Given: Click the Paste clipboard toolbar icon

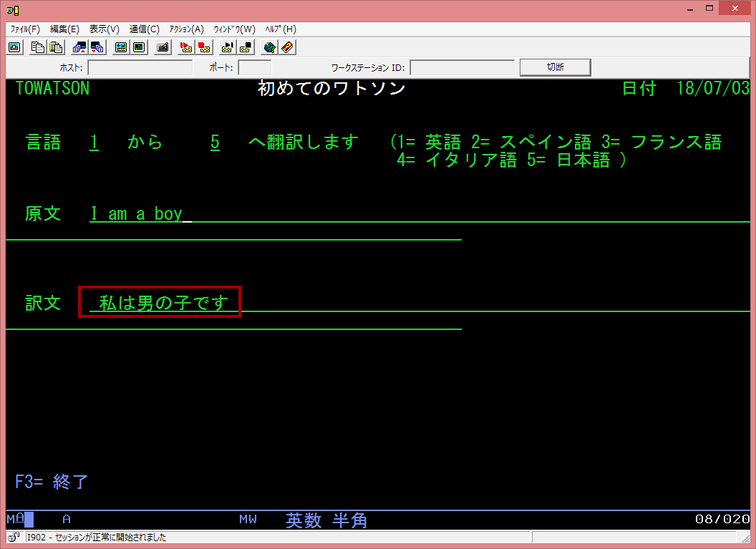Looking at the screenshot, I should pos(55,47).
